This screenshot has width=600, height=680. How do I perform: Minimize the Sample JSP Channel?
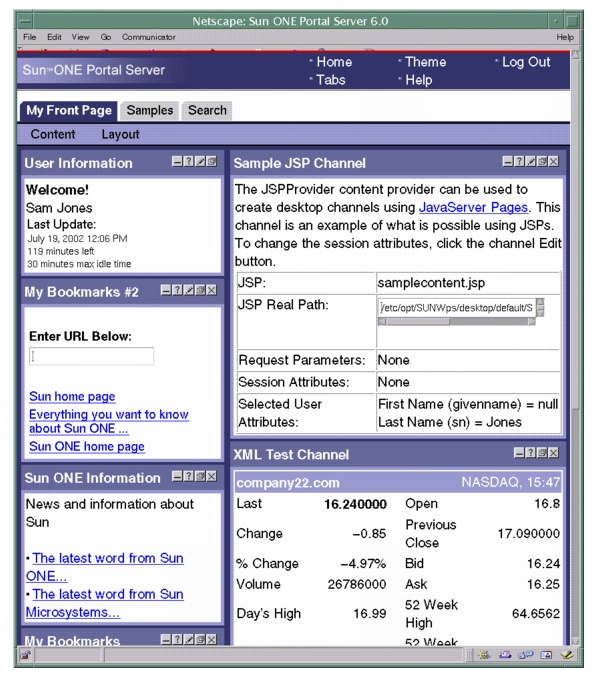507,161
